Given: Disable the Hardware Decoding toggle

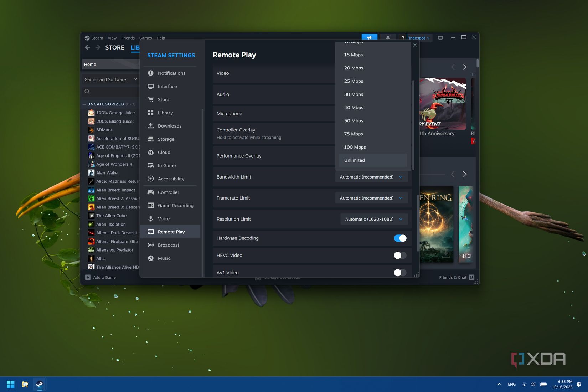Looking at the screenshot, I should click(400, 238).
